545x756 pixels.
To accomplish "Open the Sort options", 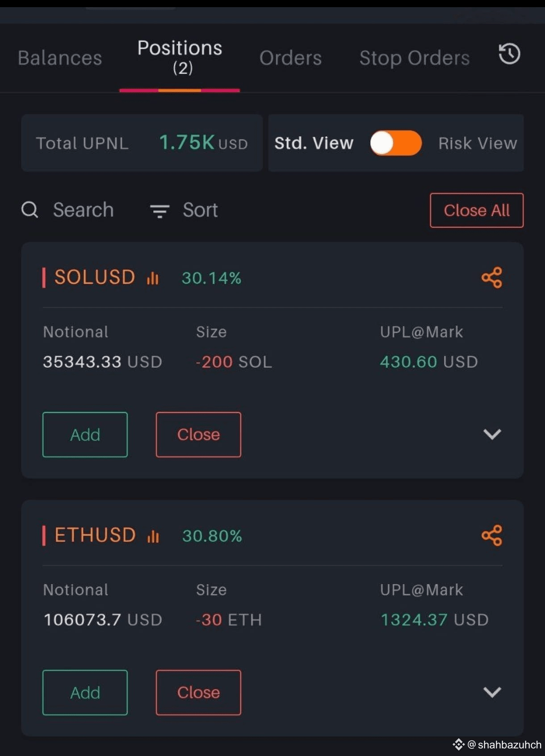I will pyautogui.click(x=184, y=210).
